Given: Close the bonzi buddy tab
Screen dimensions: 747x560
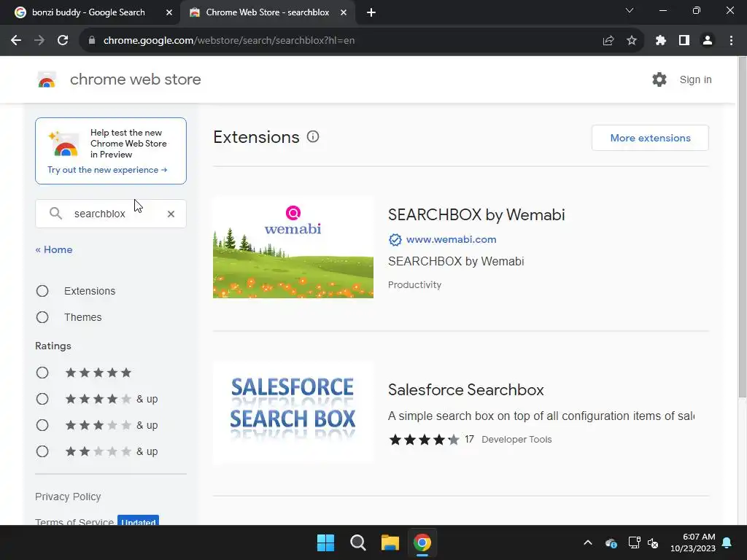Looking at the screenshot, I should (x=169, y=12).
